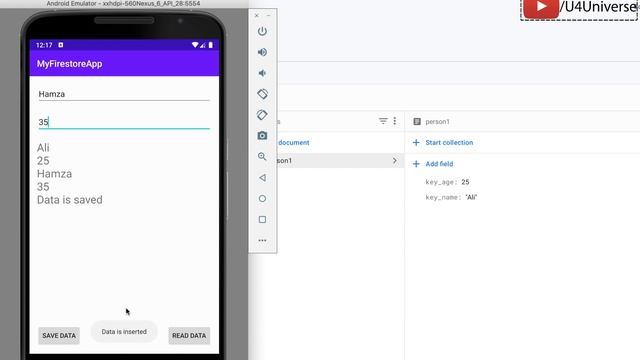
Task: Click the 12:17 clock in phone status bar
Action: [44, 45]
